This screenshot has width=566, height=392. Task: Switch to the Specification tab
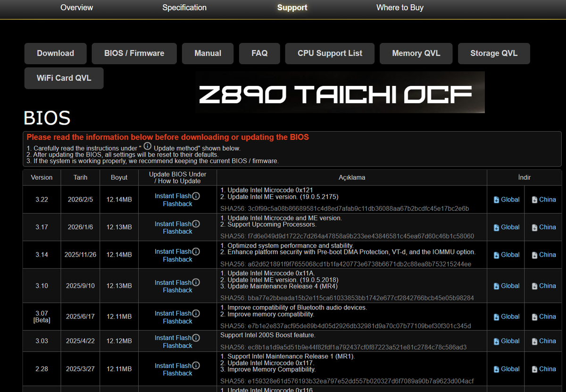184,8
